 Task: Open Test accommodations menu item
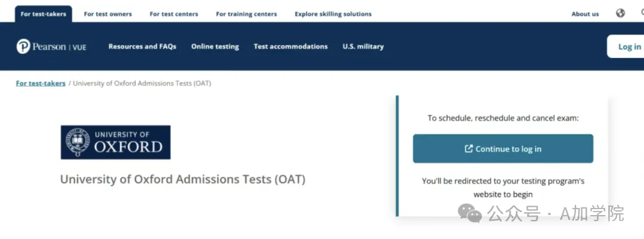pyautogui.click(x=291, y=47)
